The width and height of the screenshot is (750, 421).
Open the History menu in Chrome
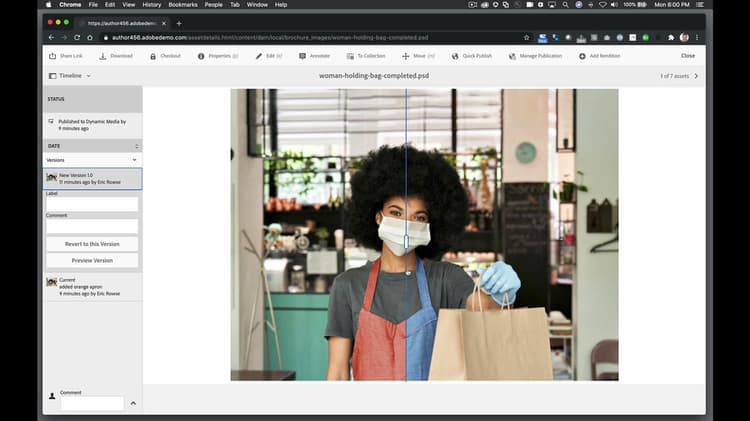(151, 5)
